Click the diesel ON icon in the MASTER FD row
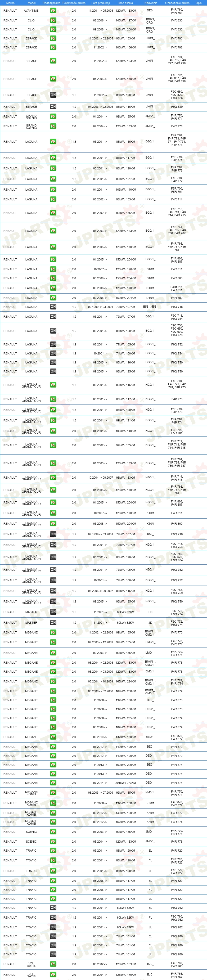Viewport: 207px width, 980px height. point(53,612)
